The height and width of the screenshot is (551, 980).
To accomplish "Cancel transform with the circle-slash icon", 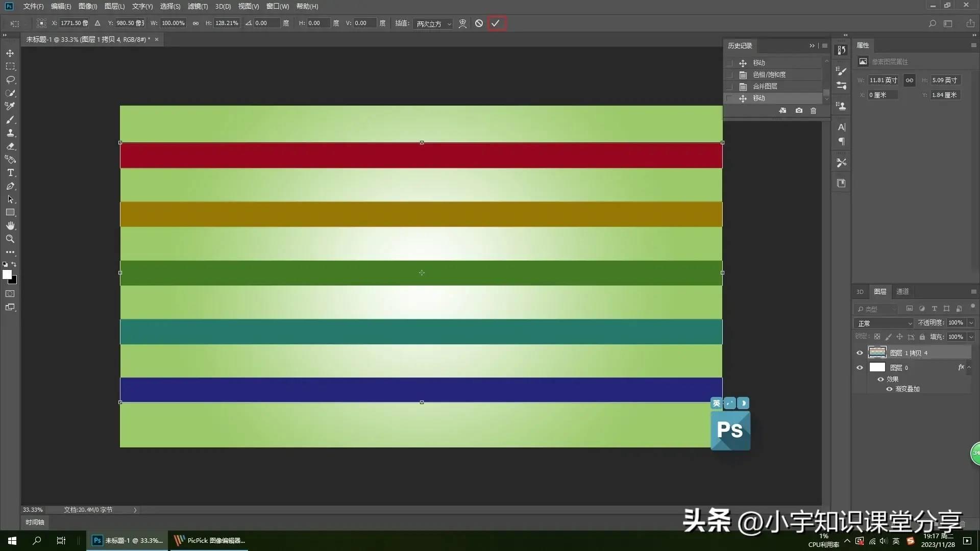I will pos(479,23).
